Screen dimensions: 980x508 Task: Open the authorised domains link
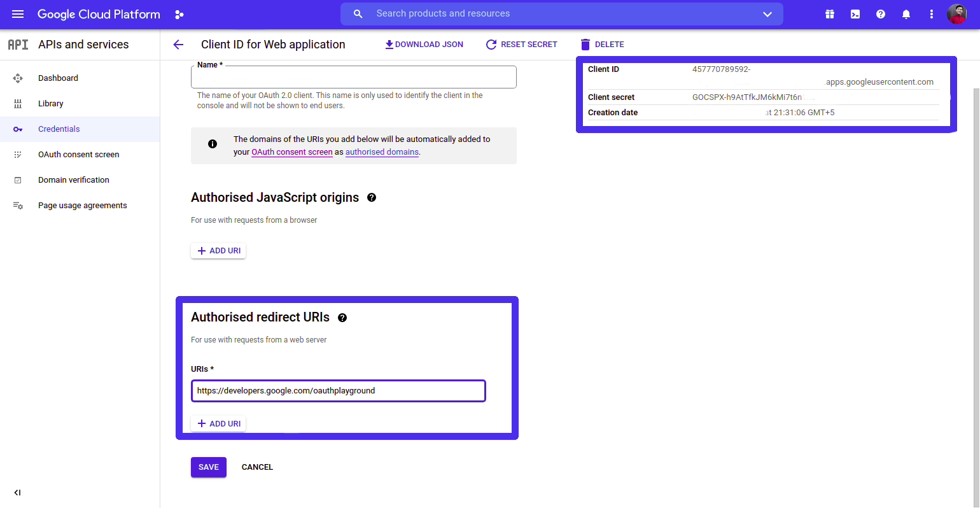[x=382, y=152]
